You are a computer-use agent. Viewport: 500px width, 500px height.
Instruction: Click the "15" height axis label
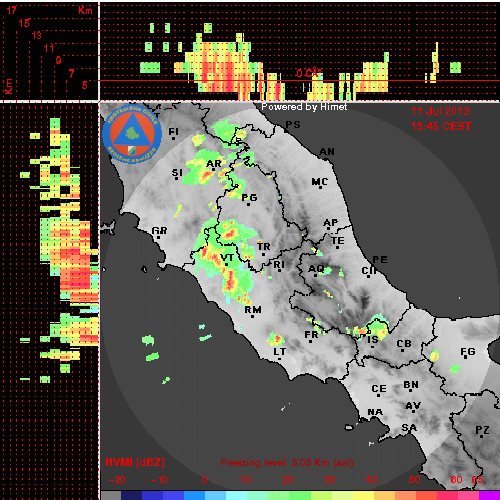click(24, 23)
